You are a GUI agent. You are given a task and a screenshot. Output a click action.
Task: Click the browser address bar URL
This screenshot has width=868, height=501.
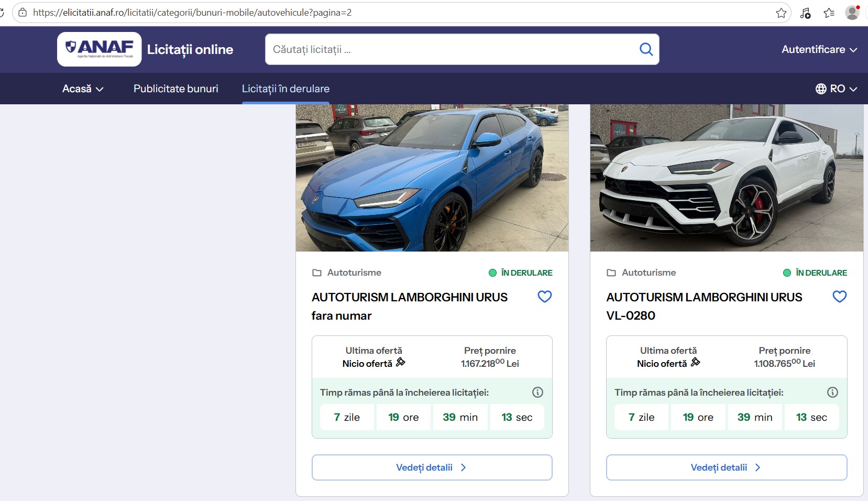tap(192, 13)
